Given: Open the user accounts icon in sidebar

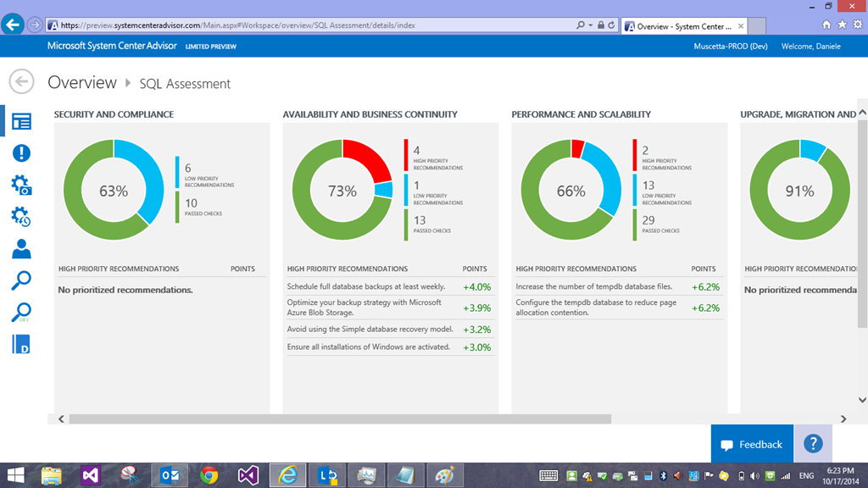Looking at the screenshot, I should 21,249.
